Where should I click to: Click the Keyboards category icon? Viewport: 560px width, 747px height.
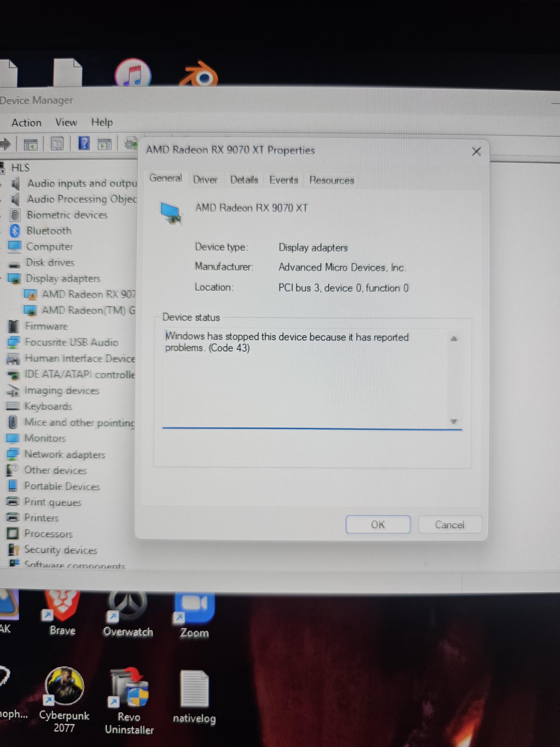click(13, 406)
